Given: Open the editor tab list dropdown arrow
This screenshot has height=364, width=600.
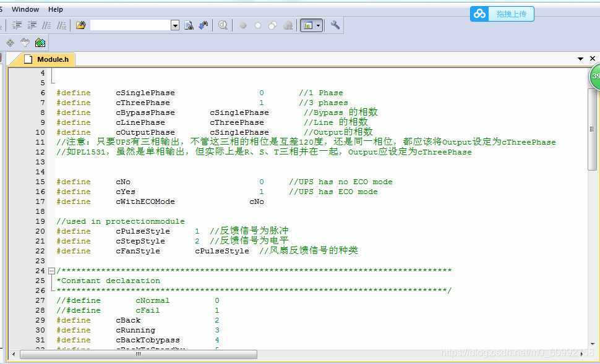Looking at the screenshot, I should [580, 59].
